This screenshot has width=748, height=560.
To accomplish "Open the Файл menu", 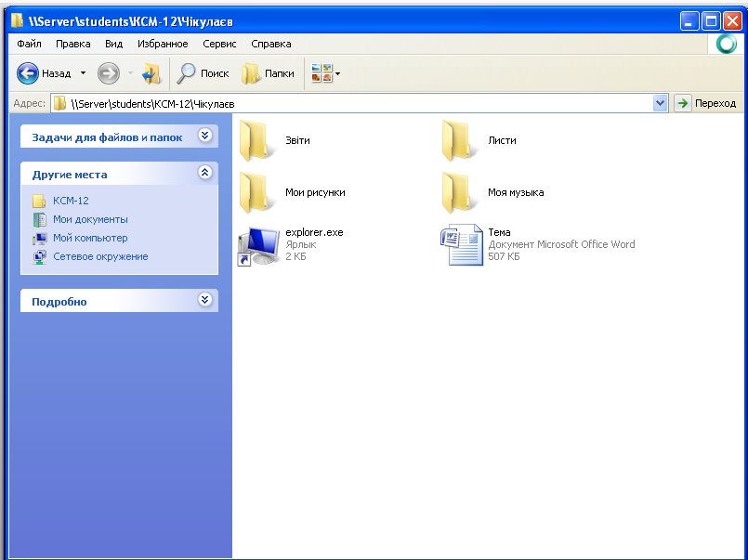I will tap(29, 44).
